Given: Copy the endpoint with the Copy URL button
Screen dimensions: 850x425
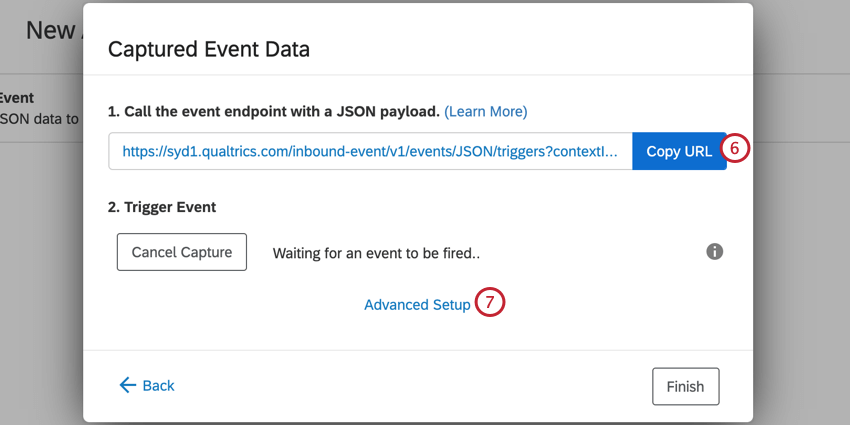Looking at the screenshot, I should [679, 151].
